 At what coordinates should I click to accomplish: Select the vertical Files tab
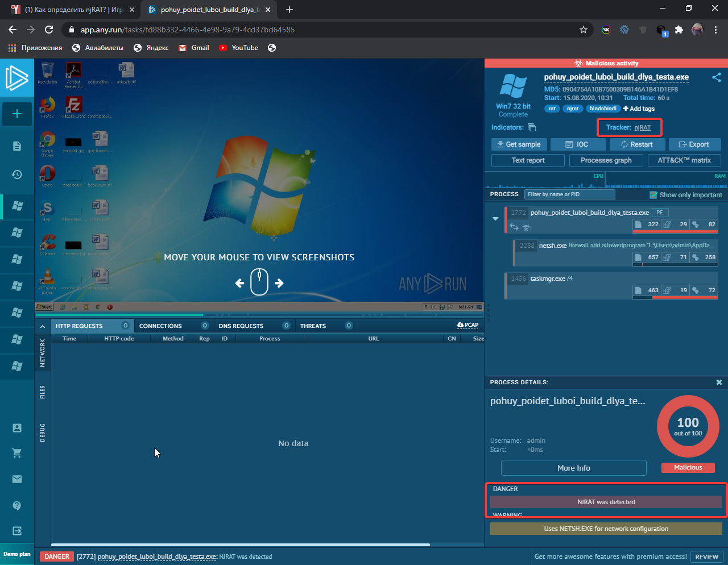[x=43, y=392]
